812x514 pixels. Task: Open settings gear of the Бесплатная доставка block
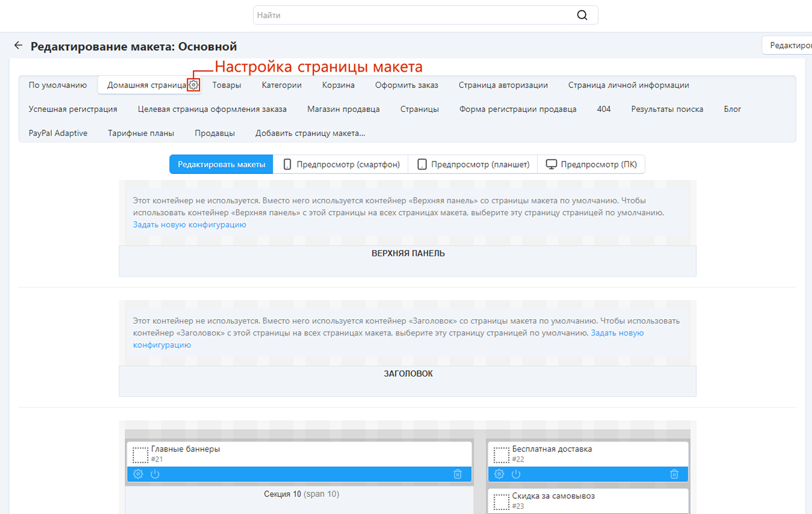pyautogui.click(x=499, y=474)
